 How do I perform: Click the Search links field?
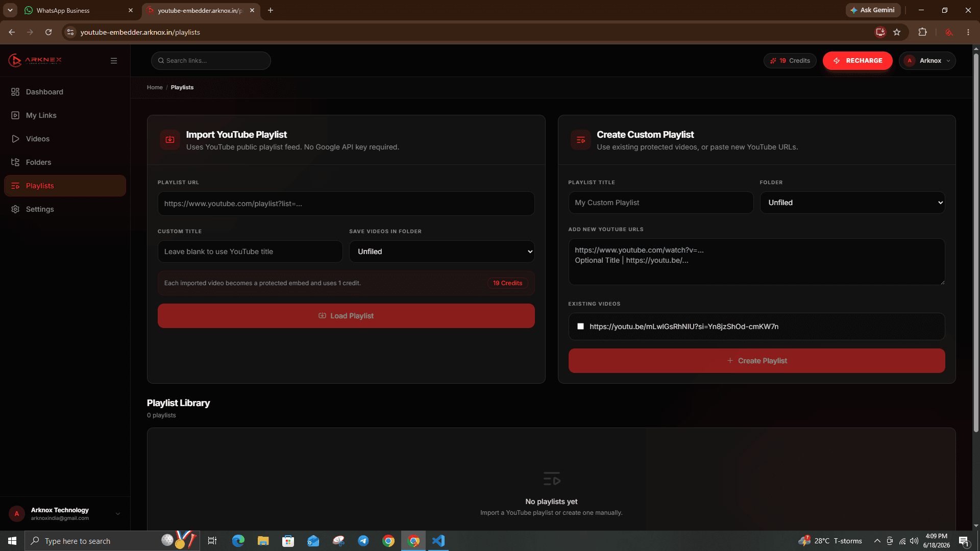tap(211, 61)
